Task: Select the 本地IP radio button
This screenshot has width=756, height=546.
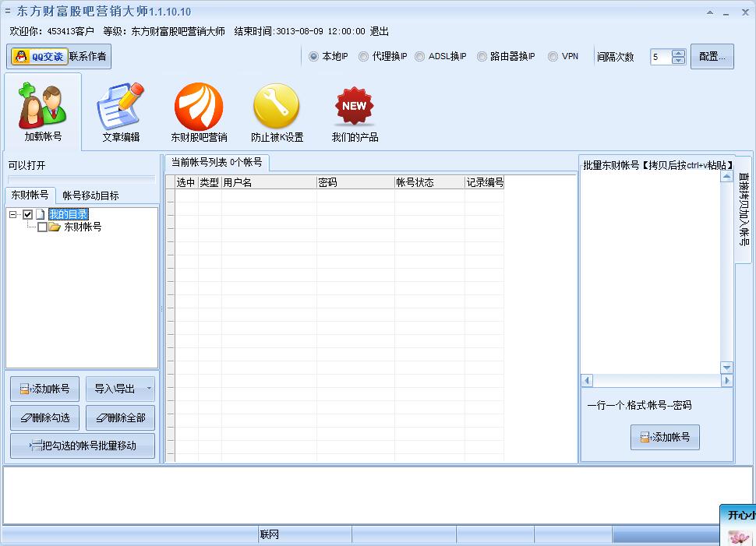Action: click(313, 56)
